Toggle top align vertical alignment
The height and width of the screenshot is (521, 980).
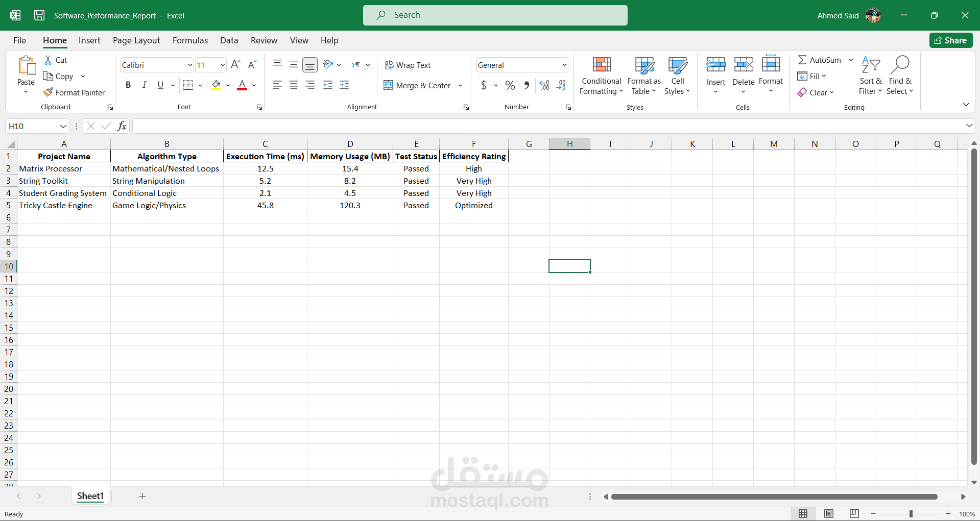(x=277, y=64)
